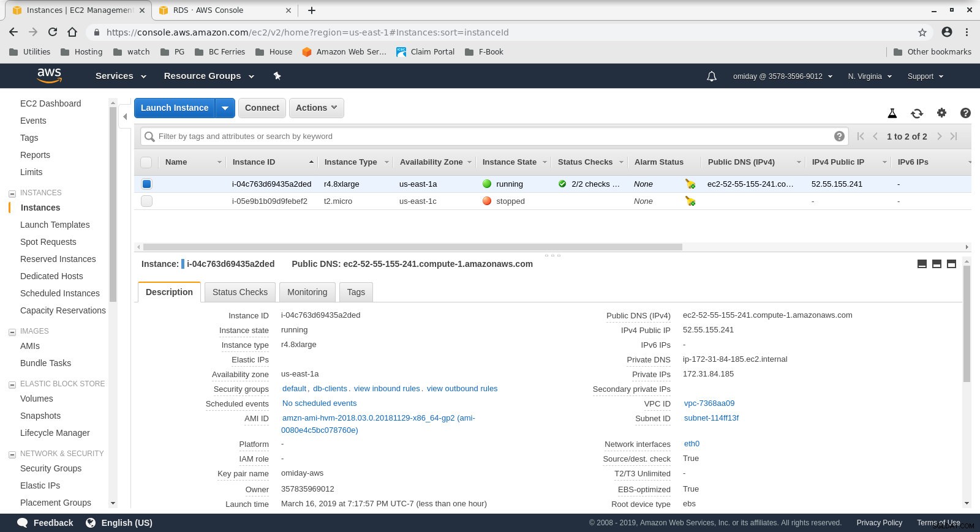Check the i-05e9b1b09d9febef2 instance checkbox

pos(146,201)
